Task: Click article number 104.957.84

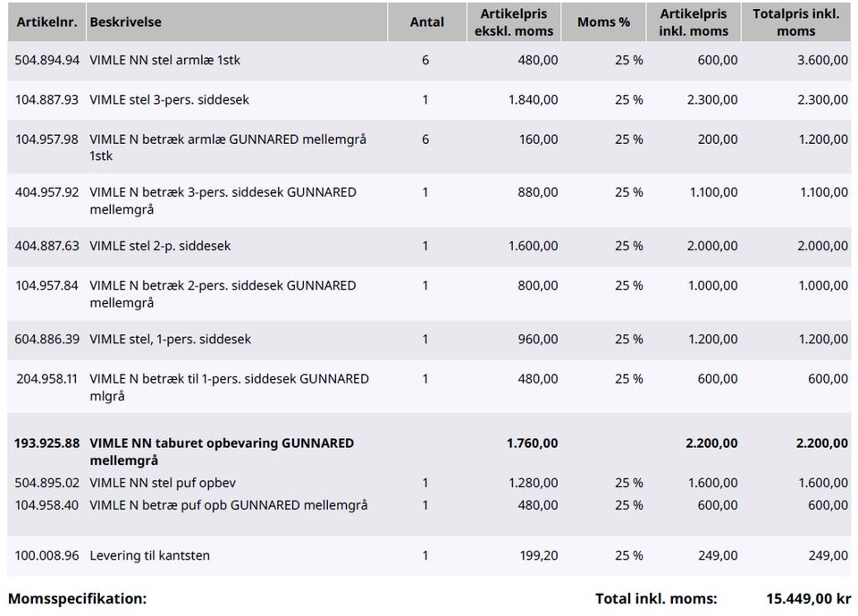Action: (47, 285)
